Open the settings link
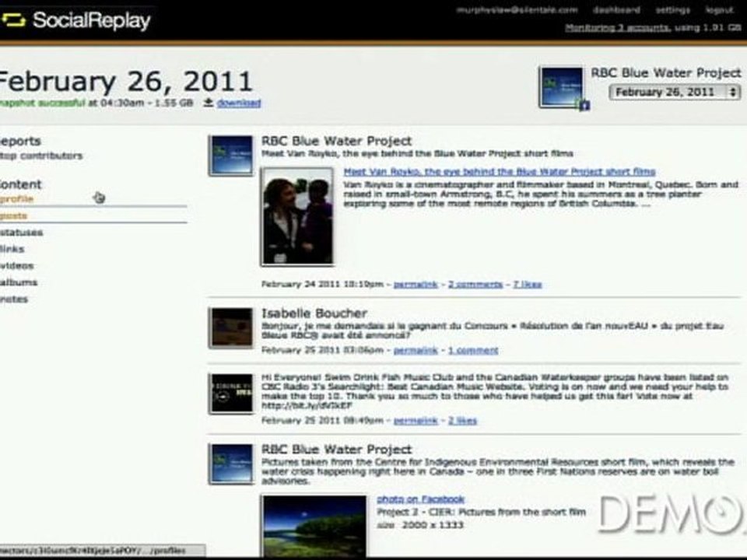This screenshot has width=747, height=560. 672,10
